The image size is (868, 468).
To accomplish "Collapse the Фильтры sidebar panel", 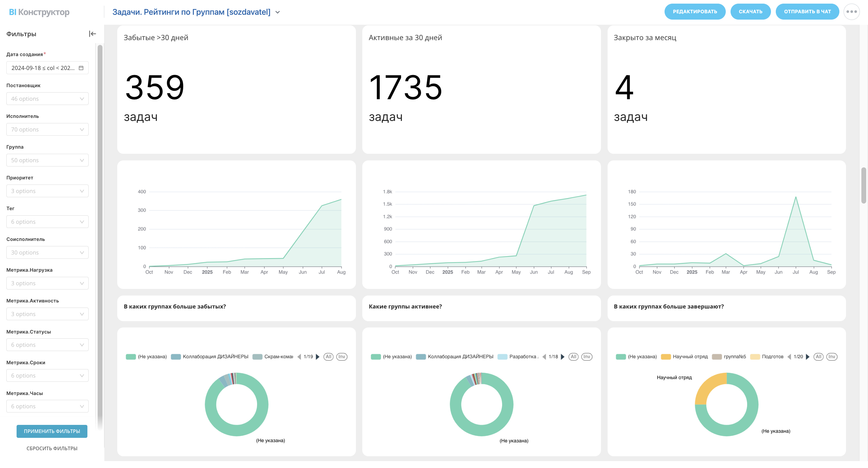I will pos(92,34).
